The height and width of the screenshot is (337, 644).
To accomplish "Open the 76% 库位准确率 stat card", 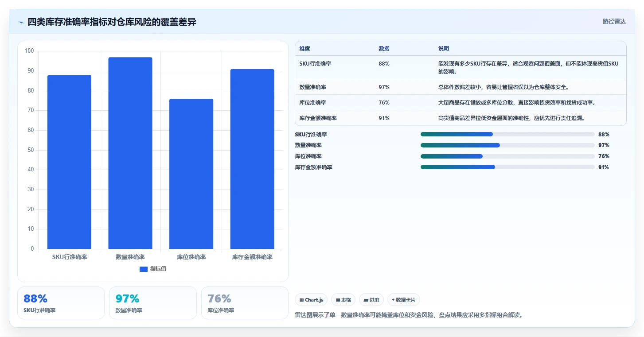I will [x=245, y=303].
